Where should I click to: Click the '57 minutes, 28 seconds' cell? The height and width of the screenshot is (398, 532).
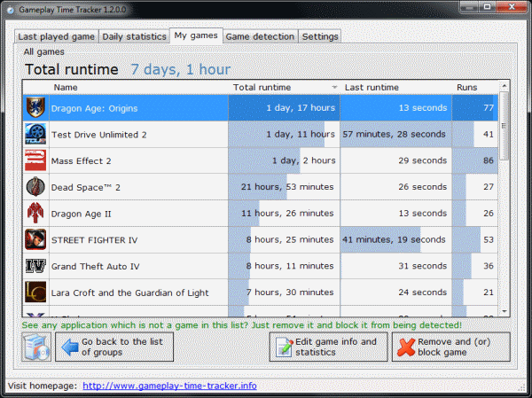[x=396, y=135]
